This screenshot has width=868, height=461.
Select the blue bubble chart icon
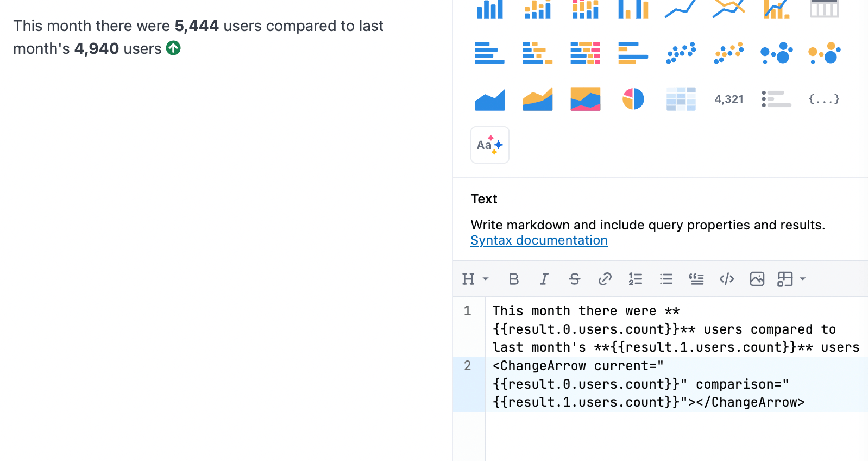point(776,53)
